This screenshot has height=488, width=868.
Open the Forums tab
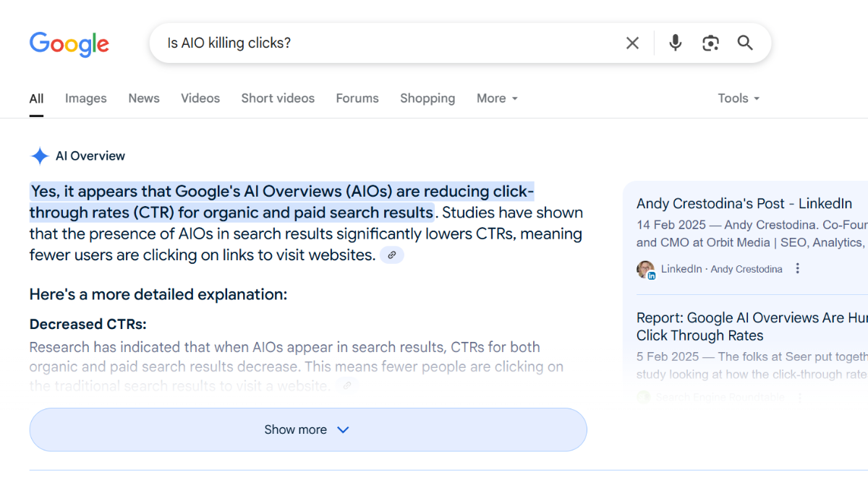pos(357,98)
